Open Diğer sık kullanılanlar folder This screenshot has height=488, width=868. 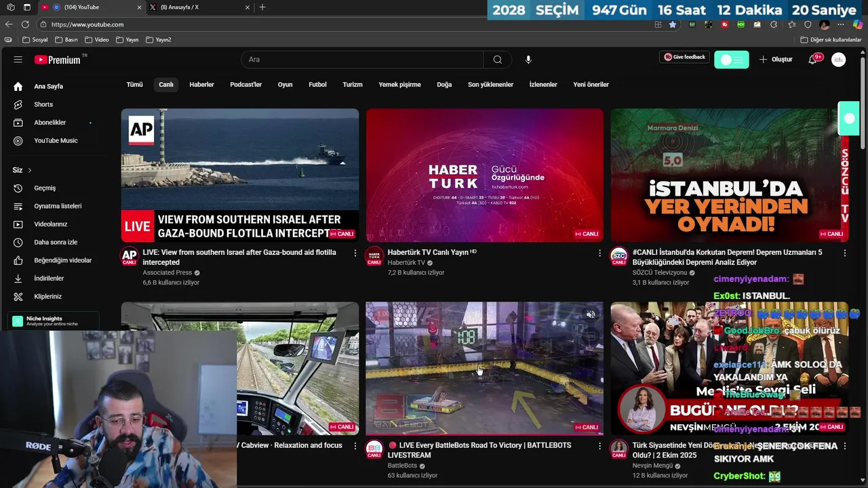tap(831, 40)
